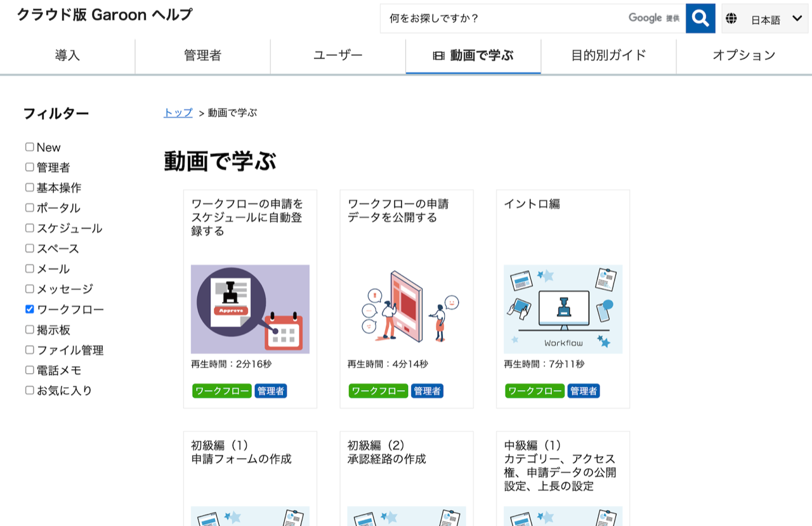Viewport: 812px width, 526px height.
Task: Click the 再生時間：7分11秒 text
Action: 544,364
